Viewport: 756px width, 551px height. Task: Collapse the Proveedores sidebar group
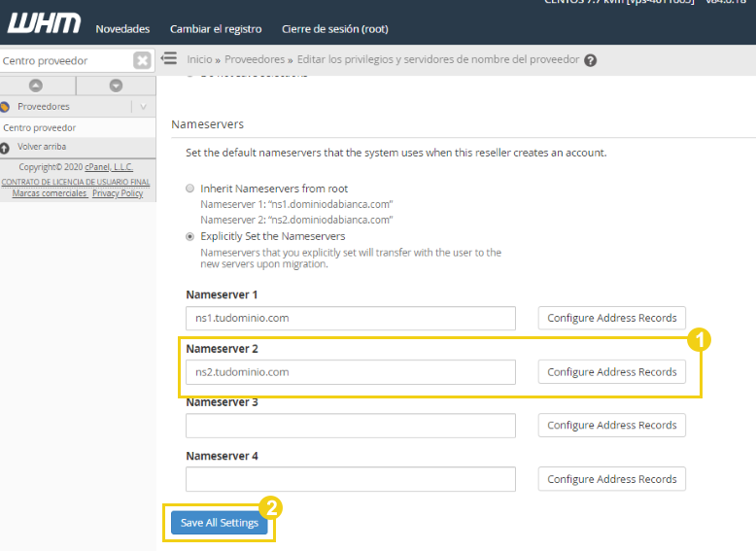click(x=143, y=107)
